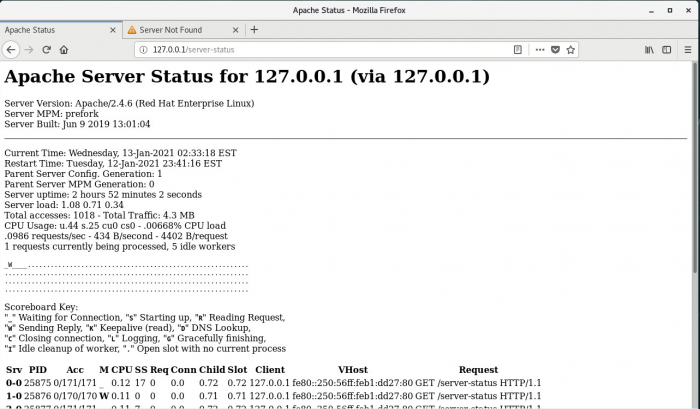Click the Slot column header

click(237, 370)
